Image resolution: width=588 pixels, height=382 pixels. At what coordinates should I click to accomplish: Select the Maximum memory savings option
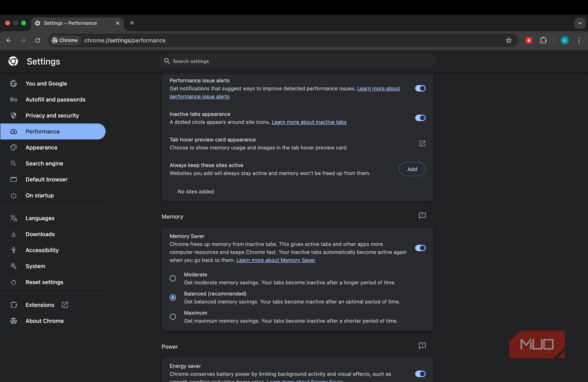[x=173, y=317]
